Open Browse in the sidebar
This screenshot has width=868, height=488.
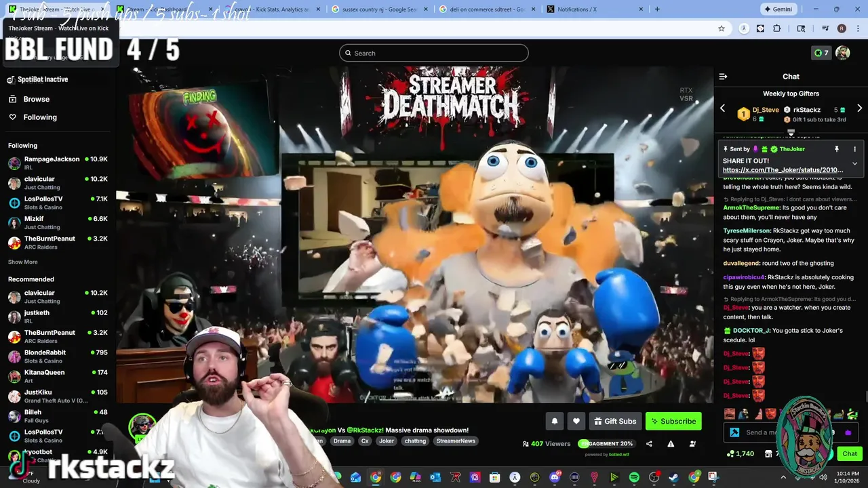[x=28, y=99]
